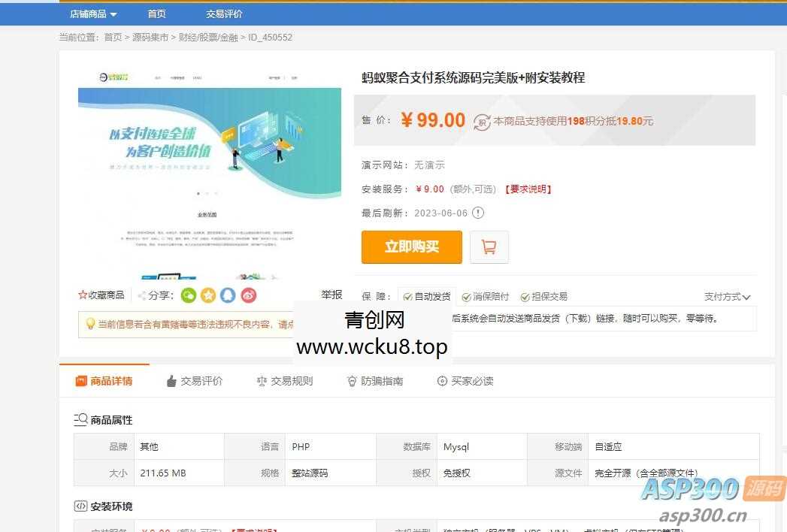Enable the 消保赔付 guarantee checkbox

pos(465,297)
